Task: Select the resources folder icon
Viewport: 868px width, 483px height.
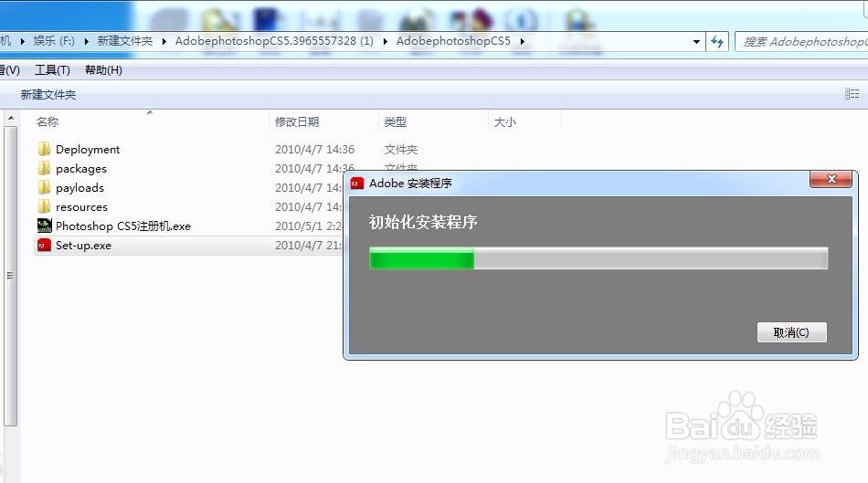Action: pos(44,207)
